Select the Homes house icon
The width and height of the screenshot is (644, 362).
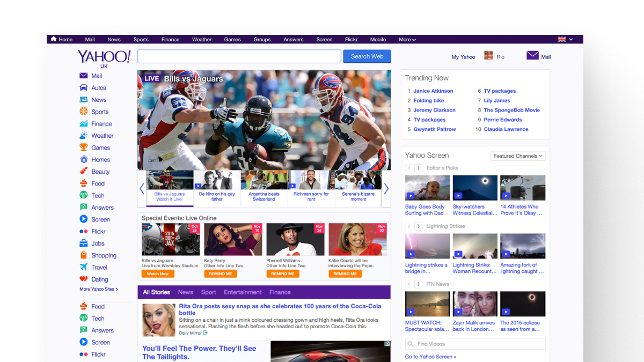pos(84,159)
